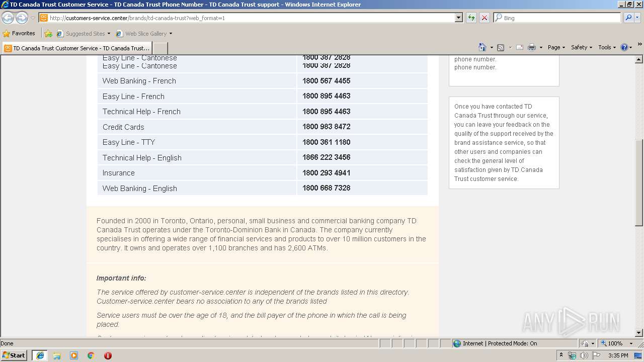Open Windows Explorer folder in taskbar
This screenshot has height=362, width=644.
click(x=57, y=355)
